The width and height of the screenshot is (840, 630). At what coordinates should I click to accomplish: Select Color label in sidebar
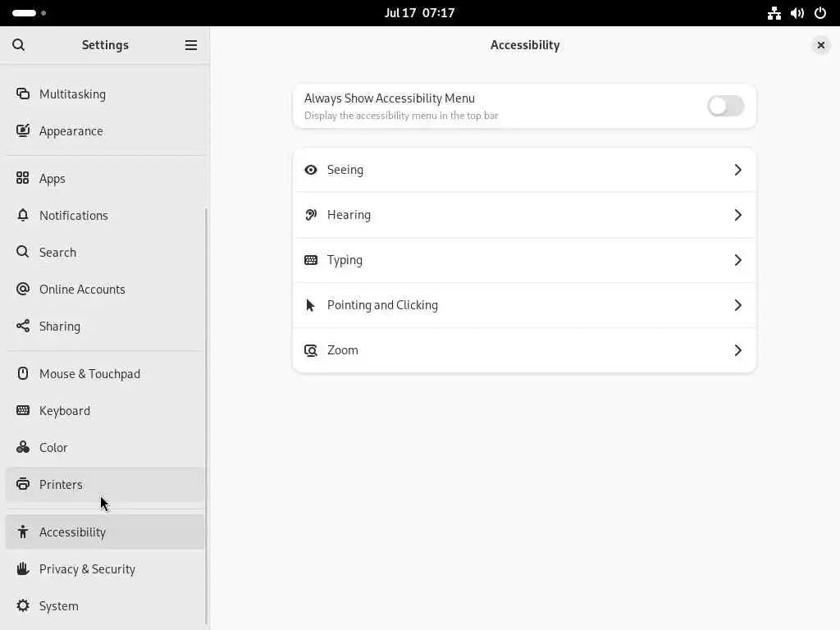pyautogui.click(x=53, y=447)
